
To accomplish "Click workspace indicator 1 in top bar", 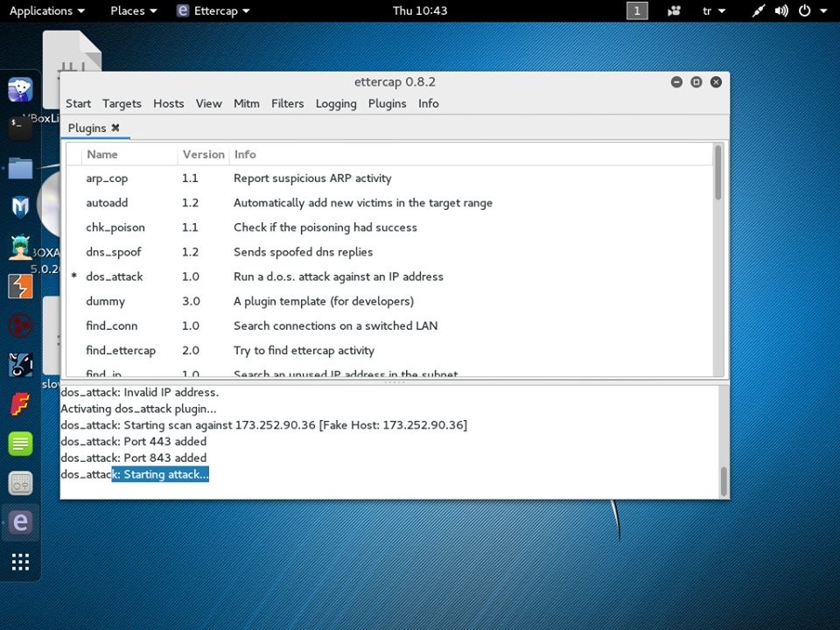I will [x=637, y=10].
